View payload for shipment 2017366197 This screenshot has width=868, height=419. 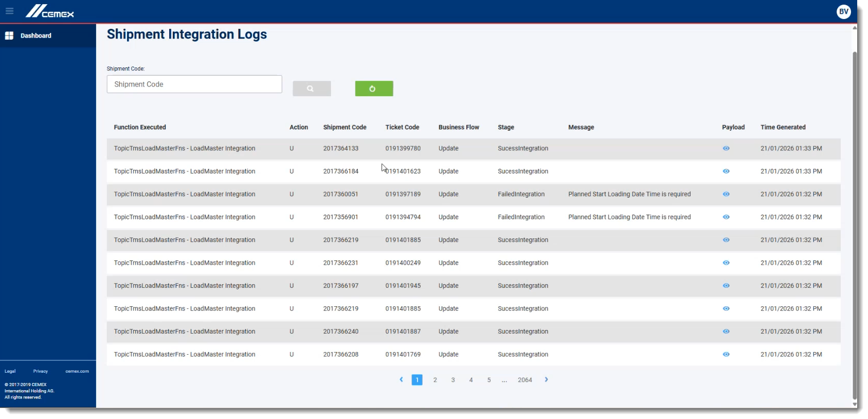pyautogui.click(x=726, y=286)
